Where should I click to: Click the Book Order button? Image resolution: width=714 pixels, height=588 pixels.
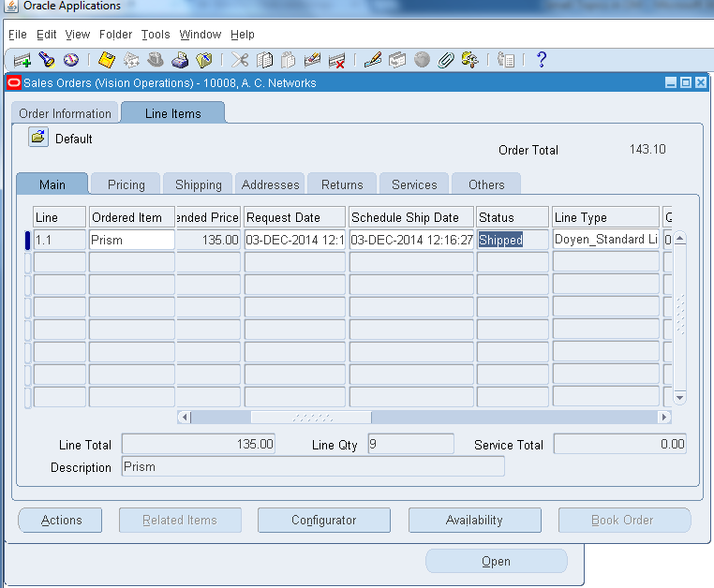pos(624,520)
